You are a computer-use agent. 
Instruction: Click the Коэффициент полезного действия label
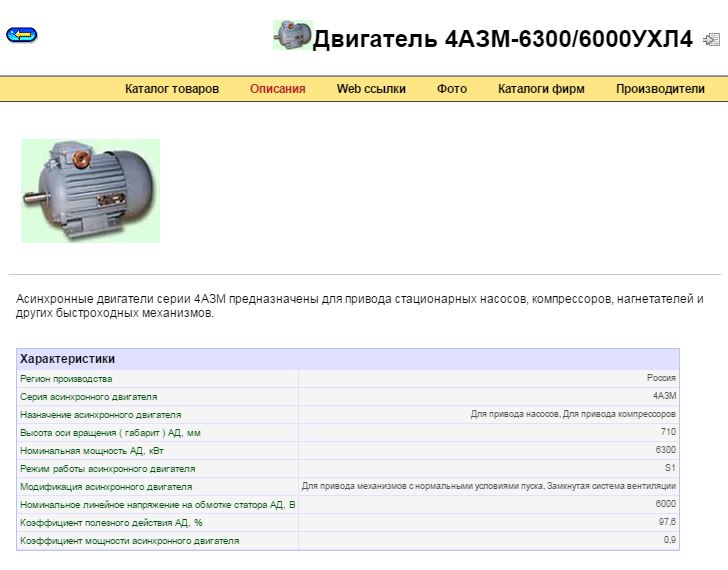111,523
